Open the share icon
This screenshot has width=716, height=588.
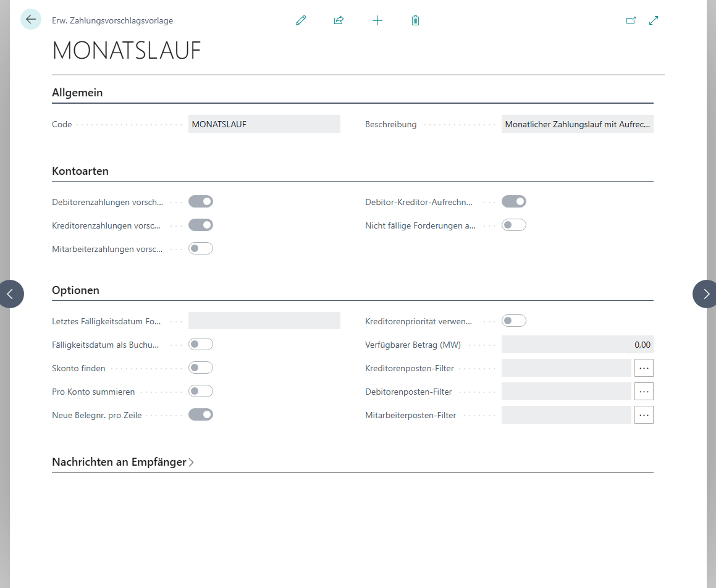click(339, 20)
